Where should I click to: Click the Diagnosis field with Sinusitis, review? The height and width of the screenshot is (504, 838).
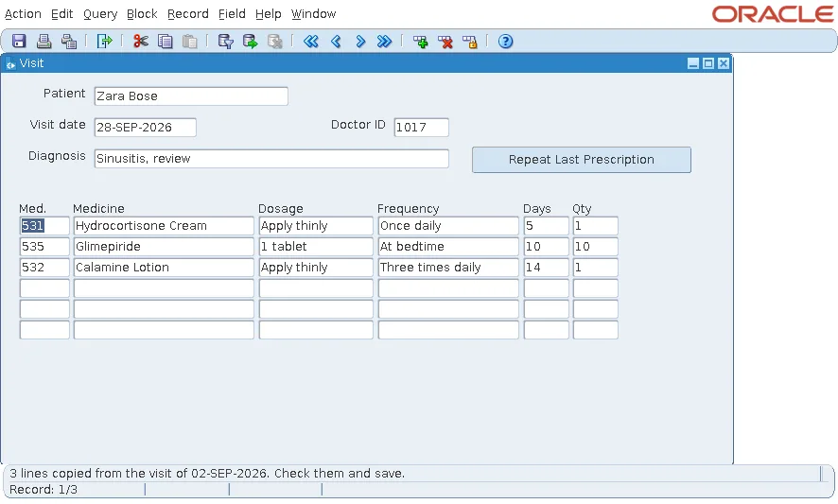pos(271,159)
